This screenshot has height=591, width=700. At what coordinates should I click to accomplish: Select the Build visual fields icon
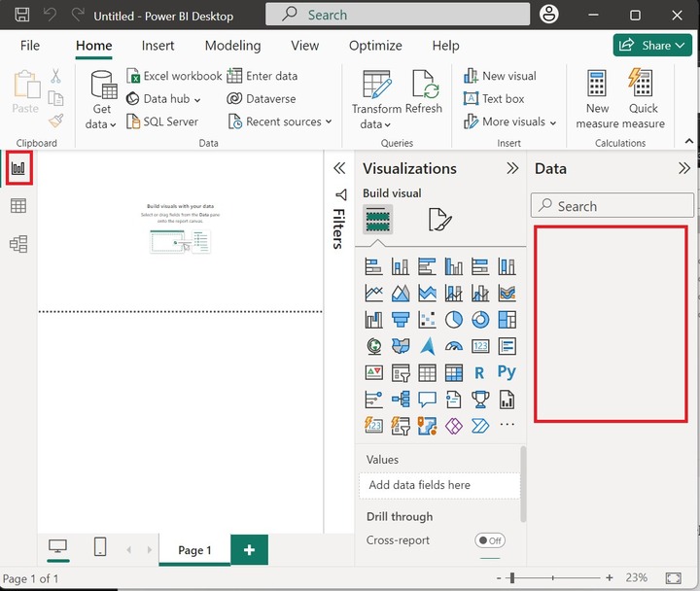point(377,219)
